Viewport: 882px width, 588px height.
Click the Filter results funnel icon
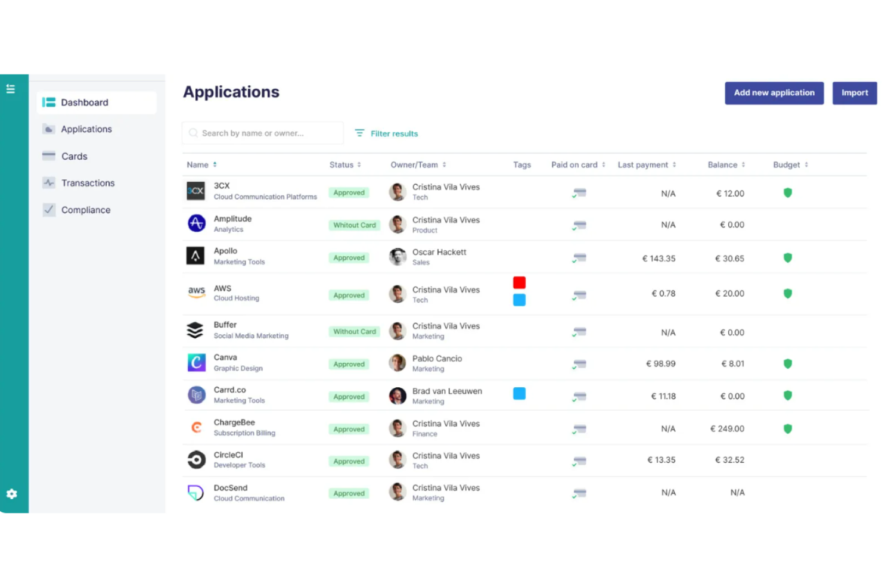click(x=359, y=133)
